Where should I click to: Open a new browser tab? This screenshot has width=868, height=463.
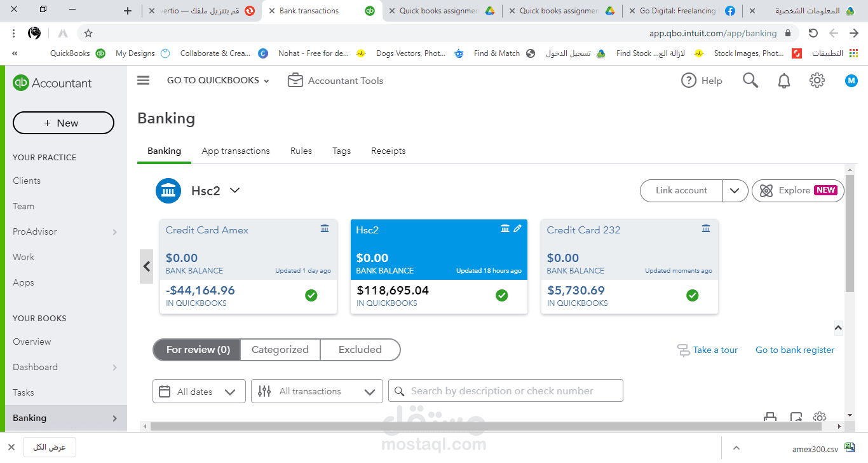128,11
